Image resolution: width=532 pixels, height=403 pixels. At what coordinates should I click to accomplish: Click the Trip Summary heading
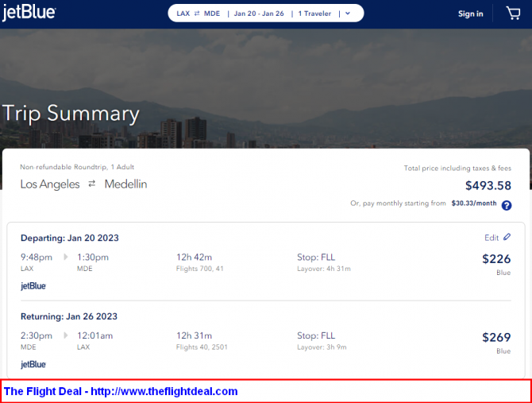71,114
